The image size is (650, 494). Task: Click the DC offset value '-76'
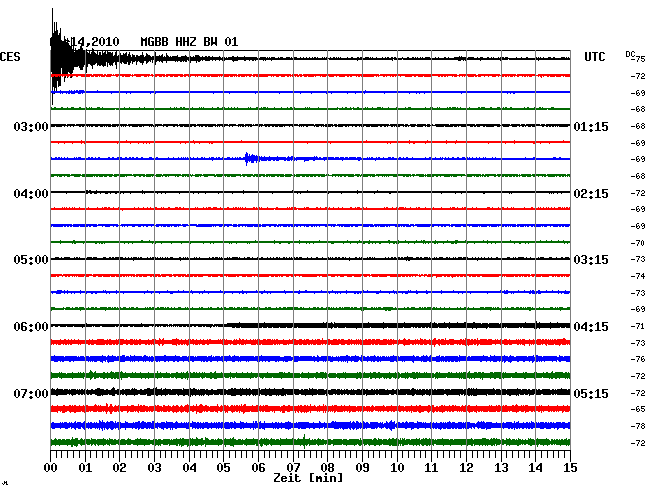point(638,359)
